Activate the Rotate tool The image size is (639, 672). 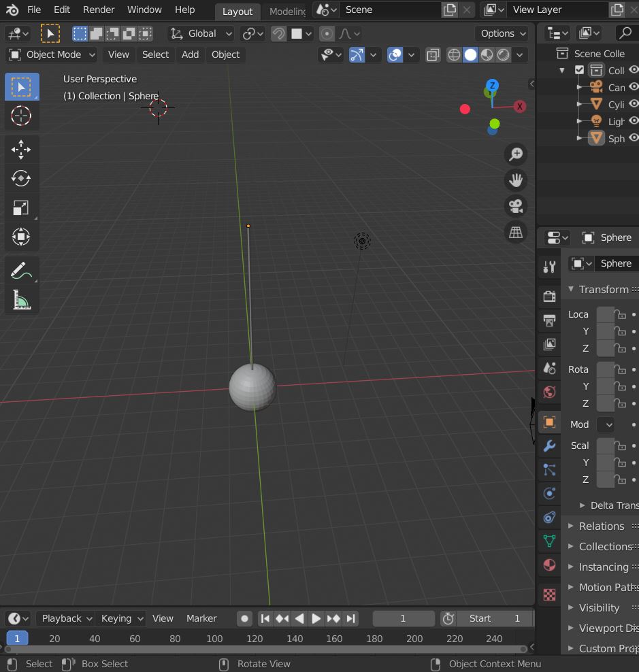pos(21,178)
